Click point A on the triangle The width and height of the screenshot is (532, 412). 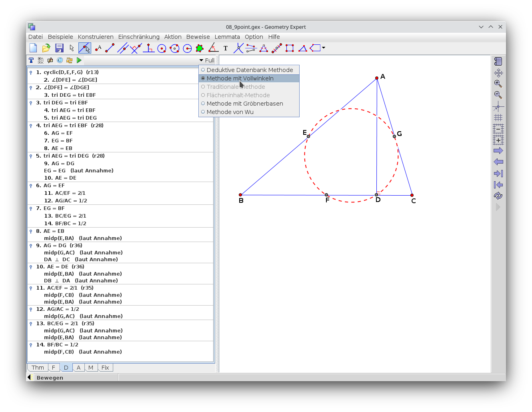(377, 78)
